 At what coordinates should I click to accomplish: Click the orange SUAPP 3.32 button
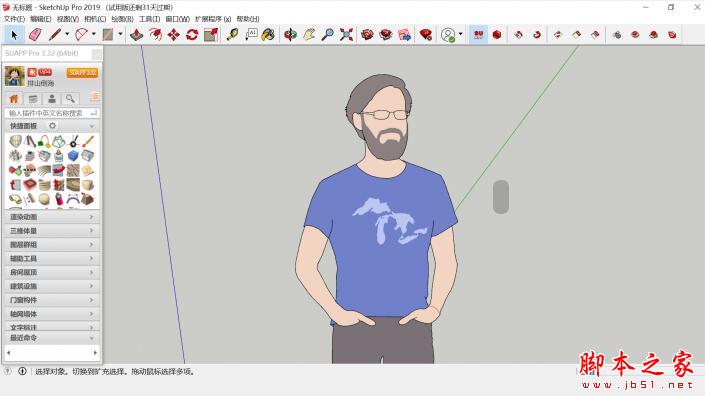[82, 72]
